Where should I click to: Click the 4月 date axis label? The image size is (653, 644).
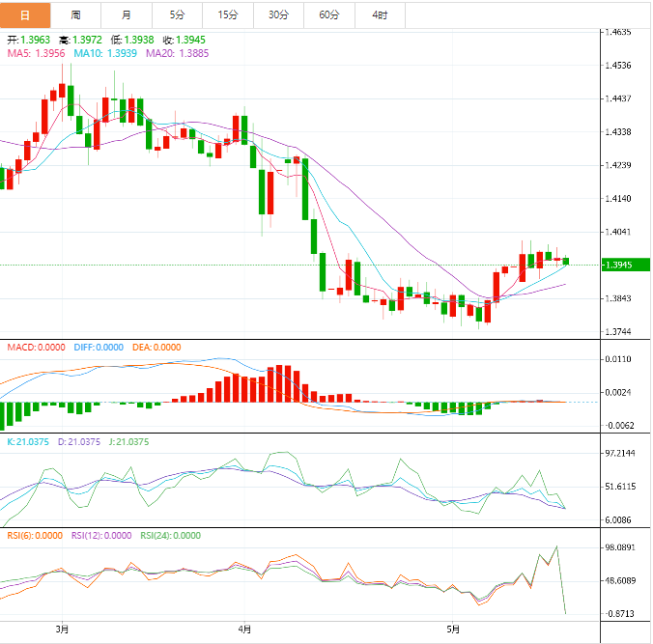click(245, 629)
